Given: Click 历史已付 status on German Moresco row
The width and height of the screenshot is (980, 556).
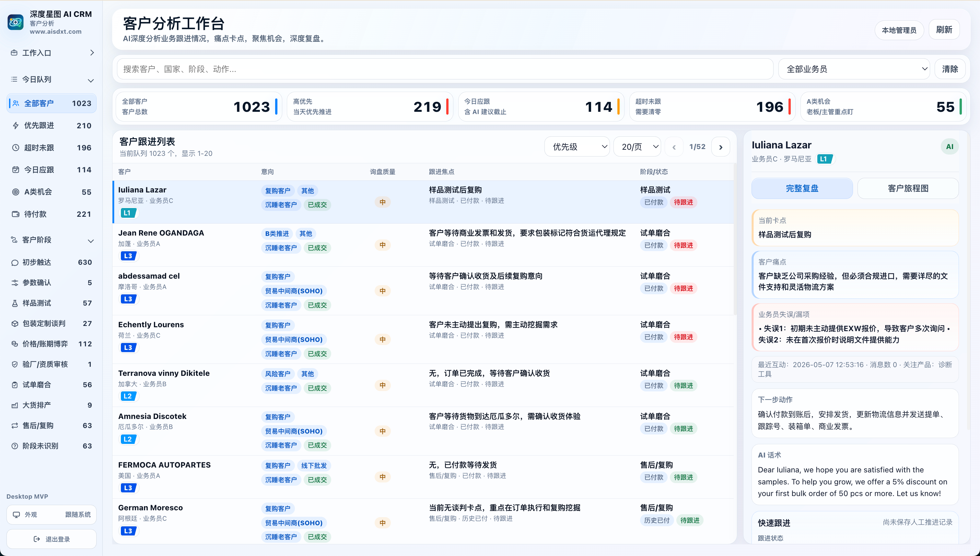Looking at the screenshot, I should (657, 520).
